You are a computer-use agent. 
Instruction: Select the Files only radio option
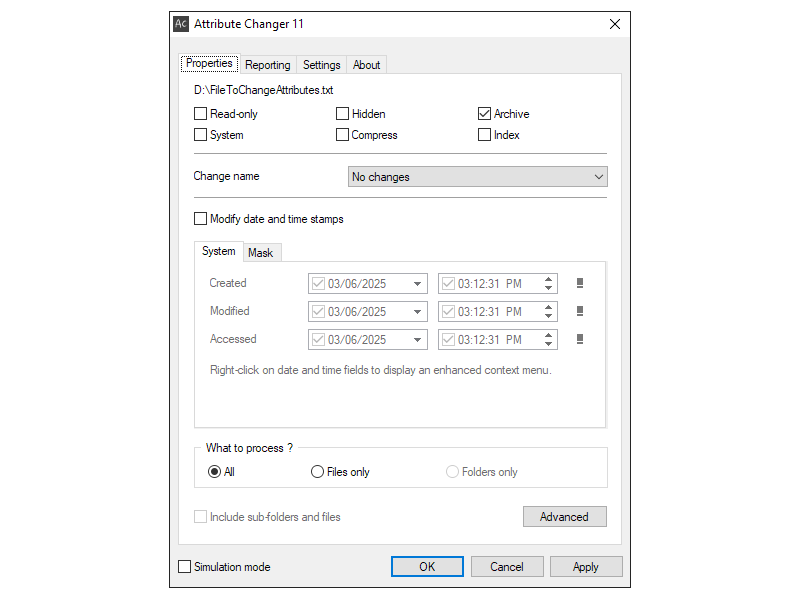318,472
